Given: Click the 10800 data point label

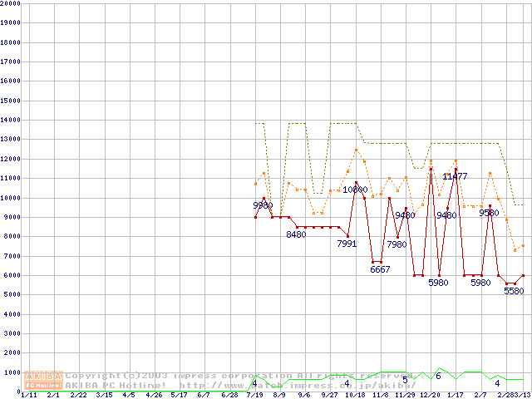Looking at the screenshot, I should coord(355,190).
